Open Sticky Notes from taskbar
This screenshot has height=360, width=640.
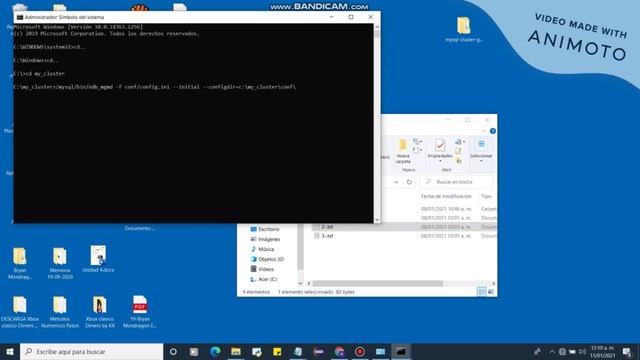click(277, 351)
